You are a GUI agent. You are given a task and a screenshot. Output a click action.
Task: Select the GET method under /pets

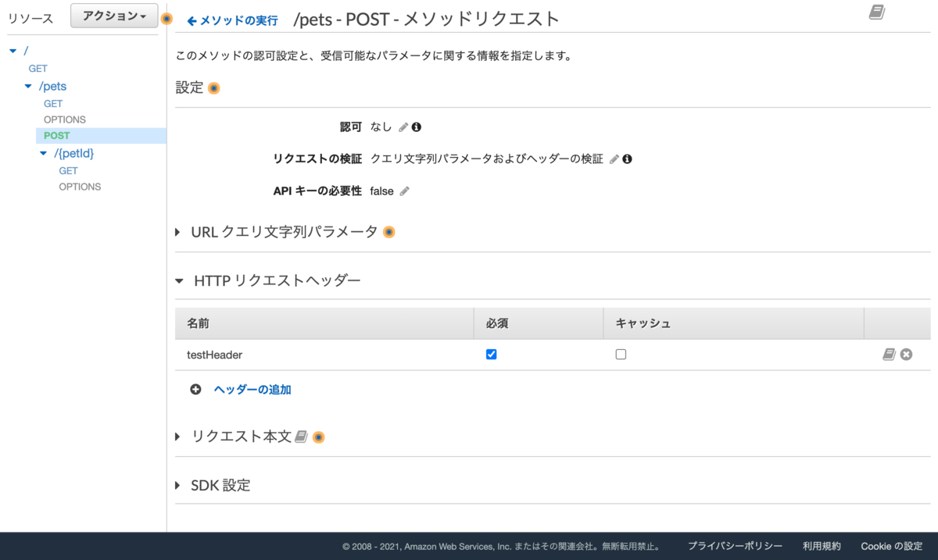53,103
